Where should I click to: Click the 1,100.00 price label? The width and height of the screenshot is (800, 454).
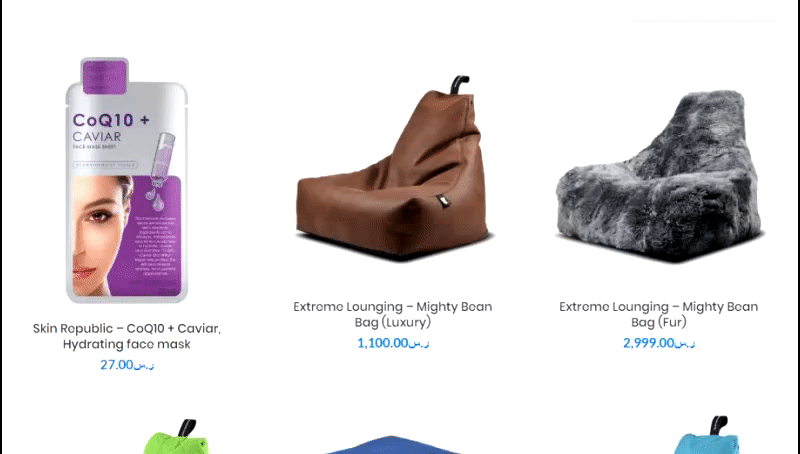pyautogui.click(x=393, y=343)
